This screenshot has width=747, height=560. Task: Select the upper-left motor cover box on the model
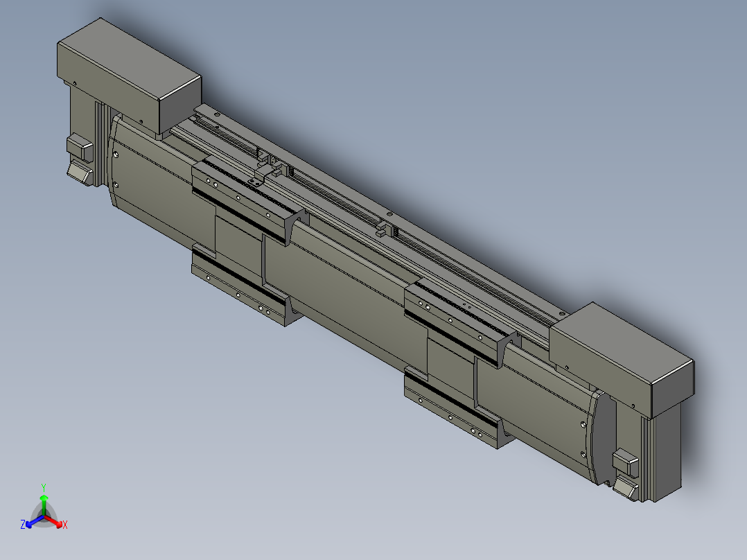tap(129, 76)
